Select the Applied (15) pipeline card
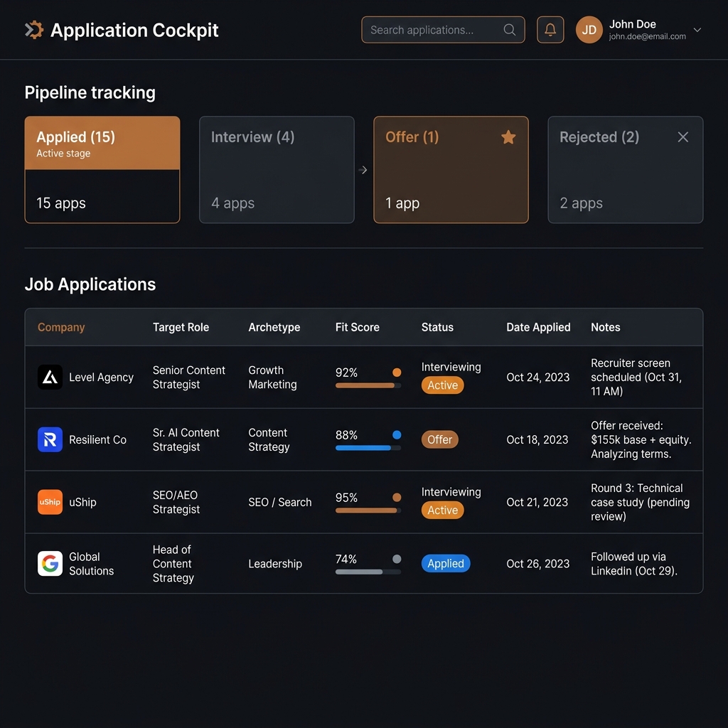Viewport: 728px width, 728px height. click(x=102, y=169)
